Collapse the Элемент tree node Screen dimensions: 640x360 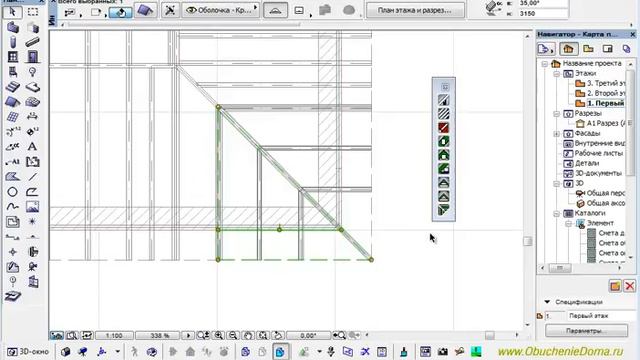[568, 224]
